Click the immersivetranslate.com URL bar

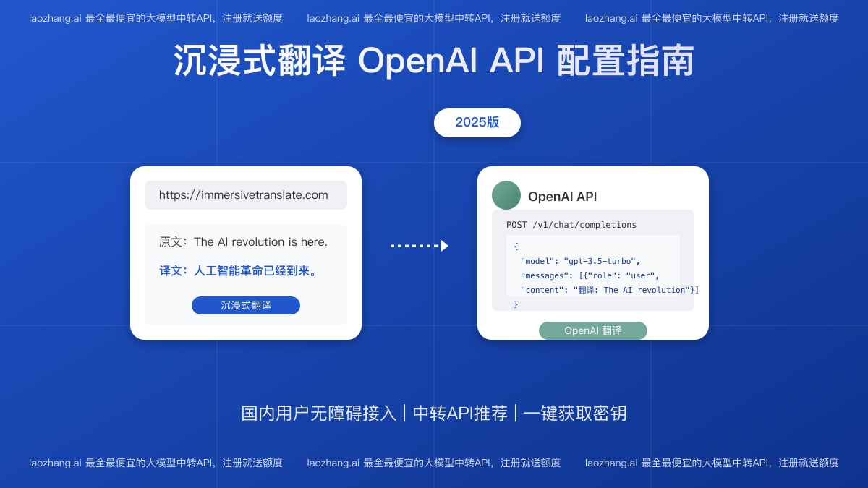pyautogui.click(x=246, y=195)
